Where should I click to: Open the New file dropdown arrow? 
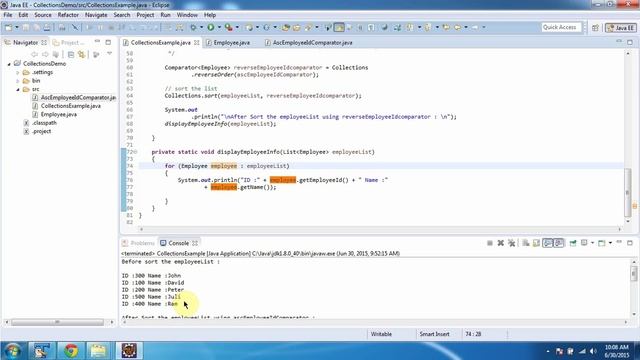point(16,27)
